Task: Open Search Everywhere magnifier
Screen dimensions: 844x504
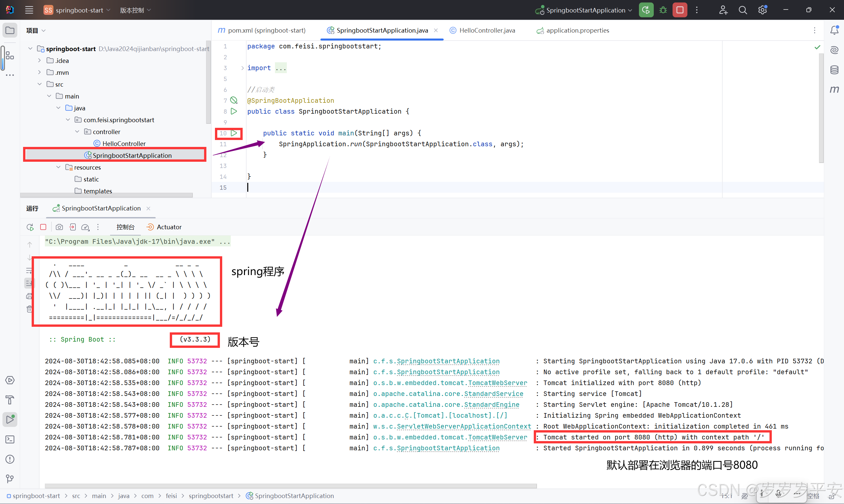Action: 742,10
